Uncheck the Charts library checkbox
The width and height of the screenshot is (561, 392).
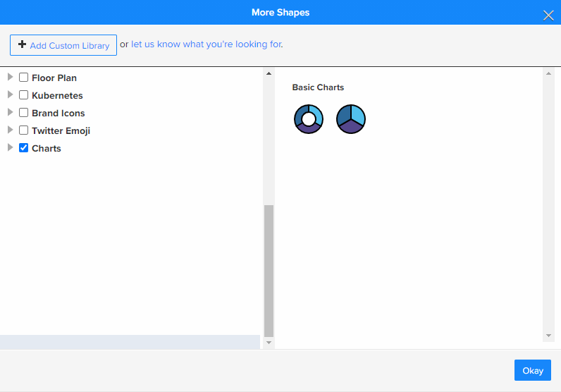click(23, 148)
